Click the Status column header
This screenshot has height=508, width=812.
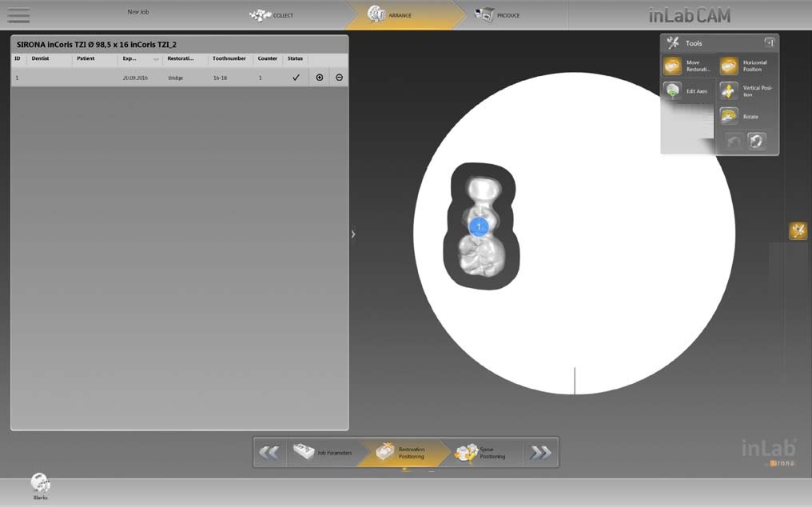295,58
